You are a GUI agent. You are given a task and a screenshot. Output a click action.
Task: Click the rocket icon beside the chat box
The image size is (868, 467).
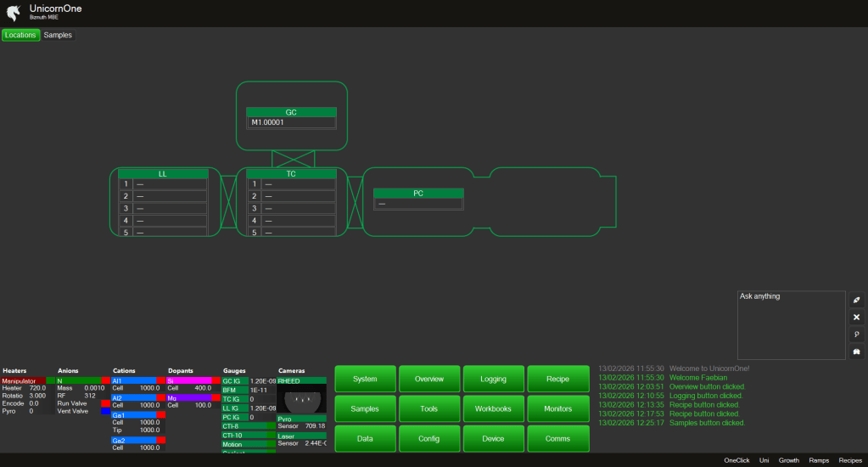(x=856, y=300)
